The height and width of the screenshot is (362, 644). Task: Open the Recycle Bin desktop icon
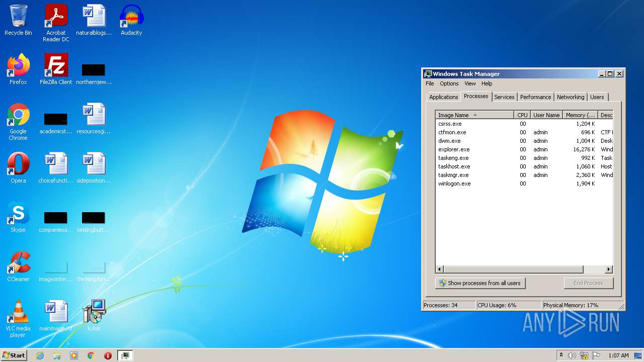click(x=18, y=20)
